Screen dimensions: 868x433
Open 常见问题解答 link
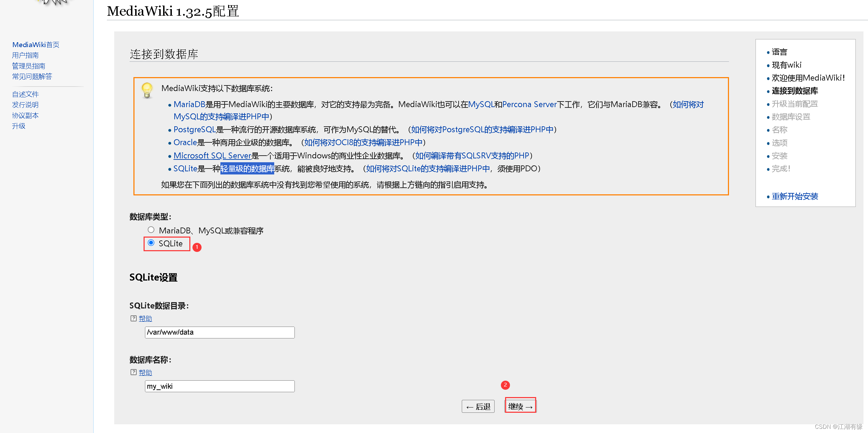32,76
